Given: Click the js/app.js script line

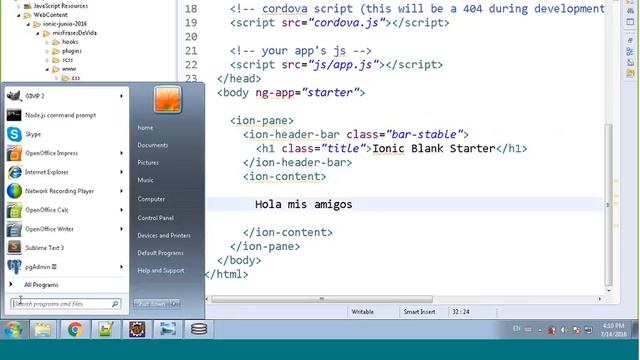Looking at the screenshot, I should [x=336, y=64].
